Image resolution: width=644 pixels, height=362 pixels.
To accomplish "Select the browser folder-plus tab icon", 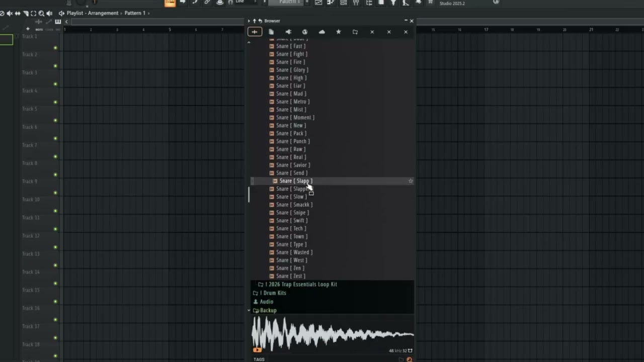I will point(355,32).
